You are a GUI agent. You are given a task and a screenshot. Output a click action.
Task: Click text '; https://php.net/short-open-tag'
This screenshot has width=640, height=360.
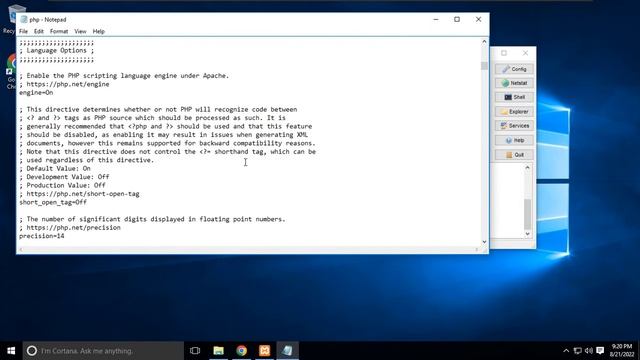pos(79,194)
